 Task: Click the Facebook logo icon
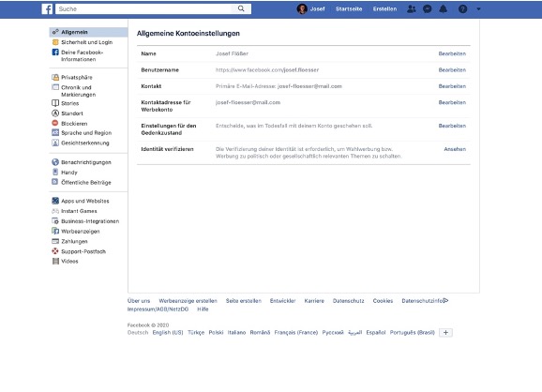pyautogui.click(x=47, y=9)
